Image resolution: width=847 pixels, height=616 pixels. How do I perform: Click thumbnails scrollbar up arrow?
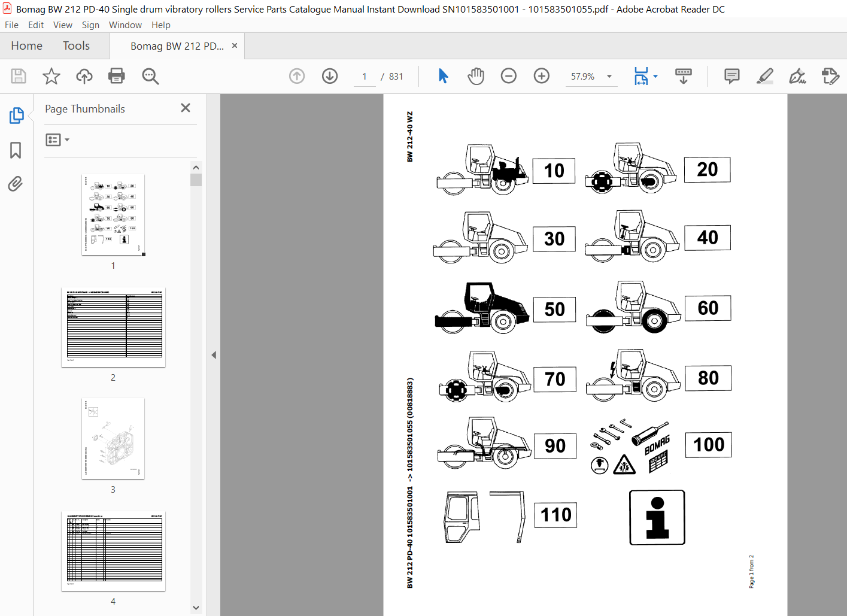coord(196,168)
